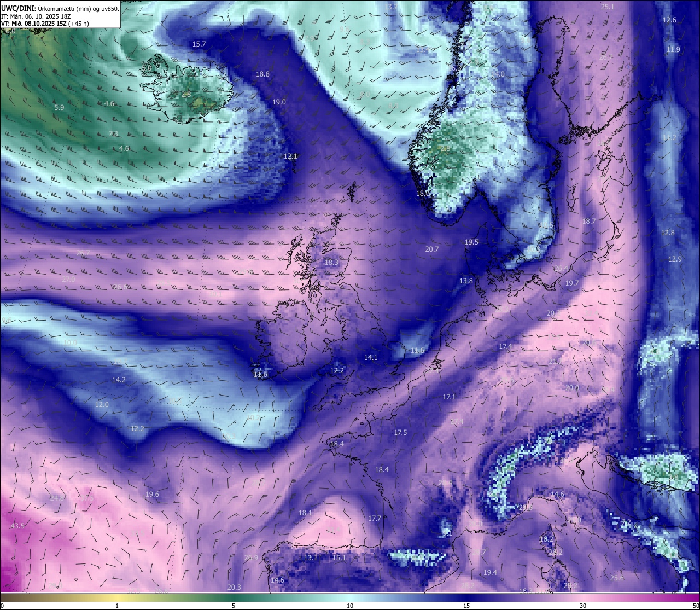Click the 14.1 value over England
The image size is (700, 610).
[x=371, y=358]
